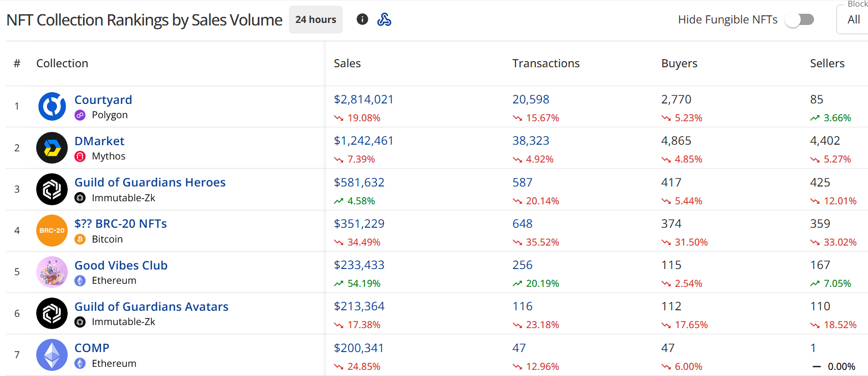The width and height of the screenshot is (868, 376).
Task: Click the 648 transactions value
Action: coord(523,224)
